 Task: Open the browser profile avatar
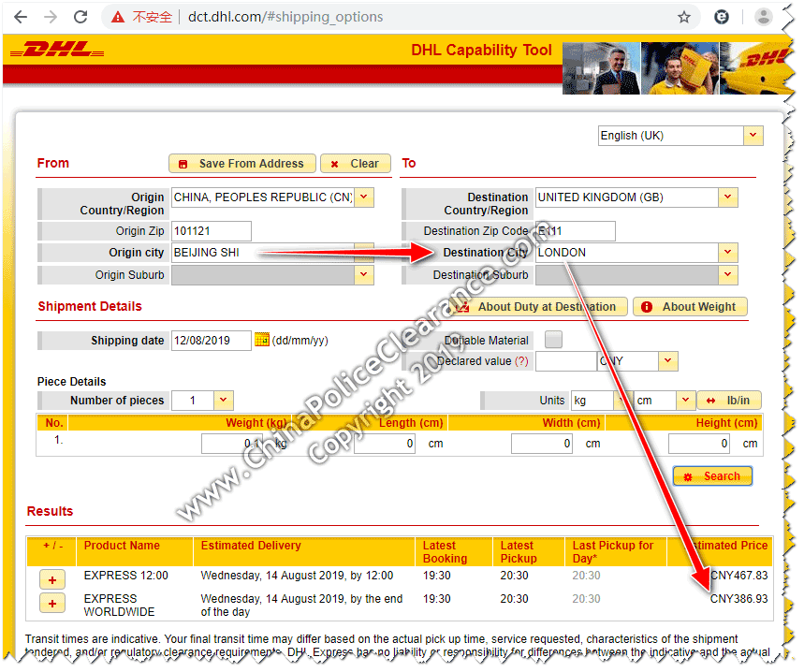click(764, 17)
